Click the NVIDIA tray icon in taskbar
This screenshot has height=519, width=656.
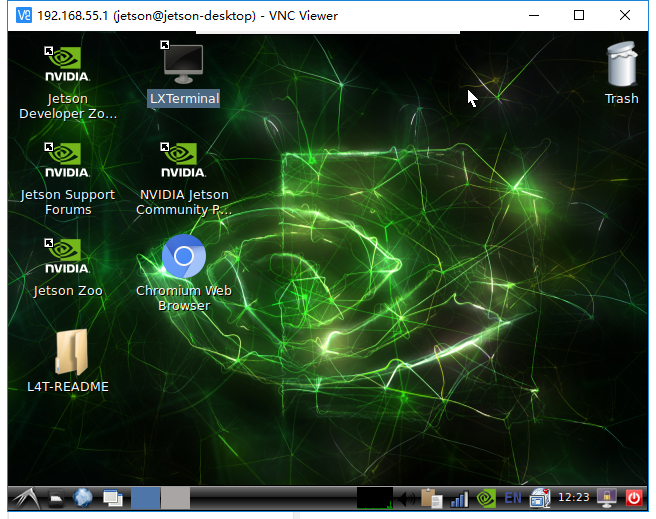pyautogui.click(x=486, y=499)
